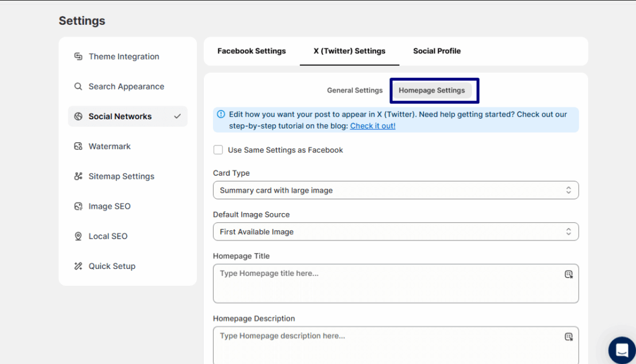Image resolution: width=636 pixels, height=364 pixels.
Task: Switch to Social Profile tab
Action: (437, 51)
